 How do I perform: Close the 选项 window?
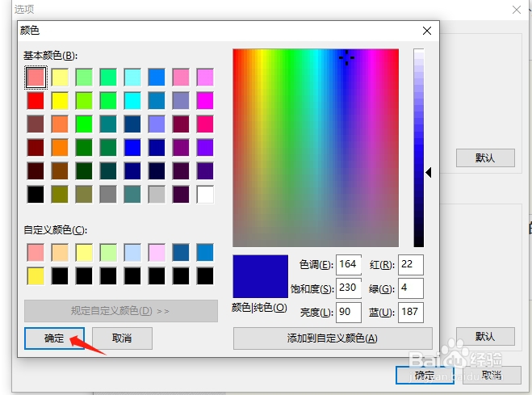[517, 10]
